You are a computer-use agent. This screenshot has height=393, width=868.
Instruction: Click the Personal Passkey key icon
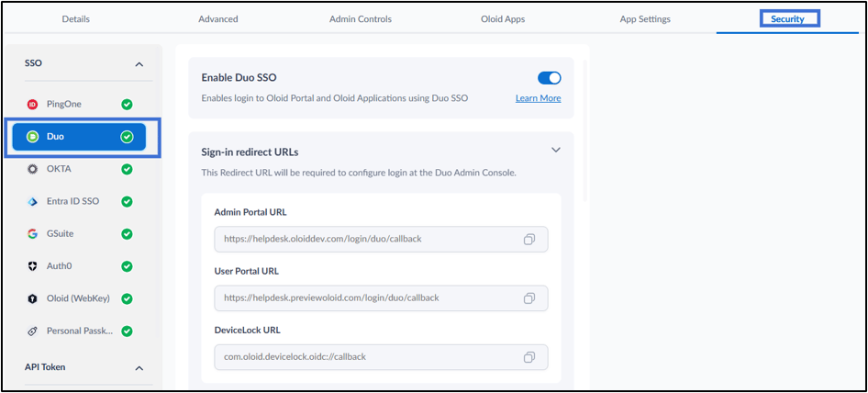(32, 331)
